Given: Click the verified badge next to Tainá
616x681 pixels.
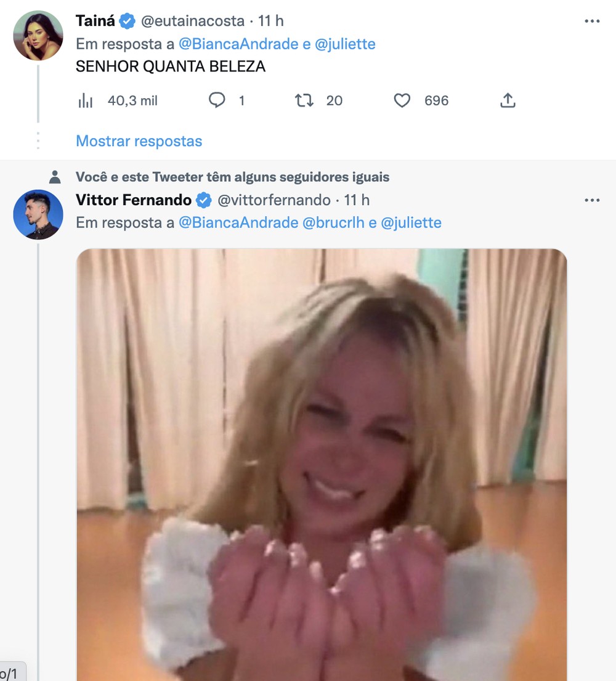Looking at the screenshot, I should (x=126, y=20).
